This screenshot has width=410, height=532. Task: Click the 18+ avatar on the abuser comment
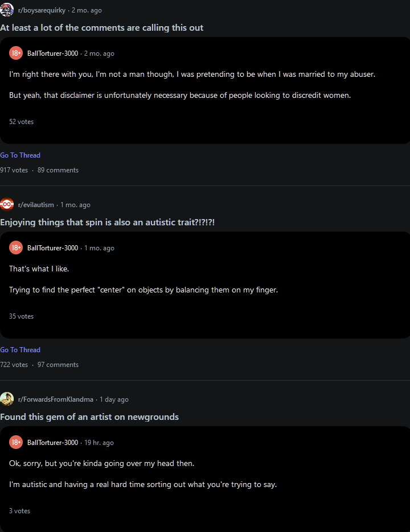[x=16, y=53]
